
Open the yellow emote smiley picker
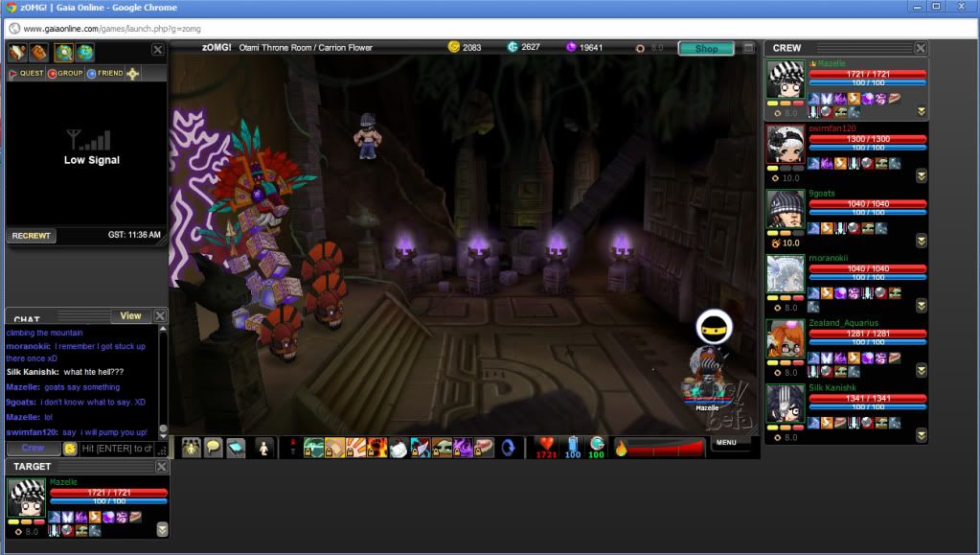coord(70,448)
